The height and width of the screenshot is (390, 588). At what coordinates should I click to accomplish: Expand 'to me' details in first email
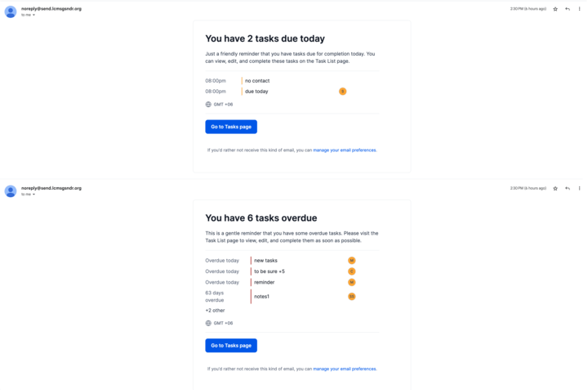[28, 15]
